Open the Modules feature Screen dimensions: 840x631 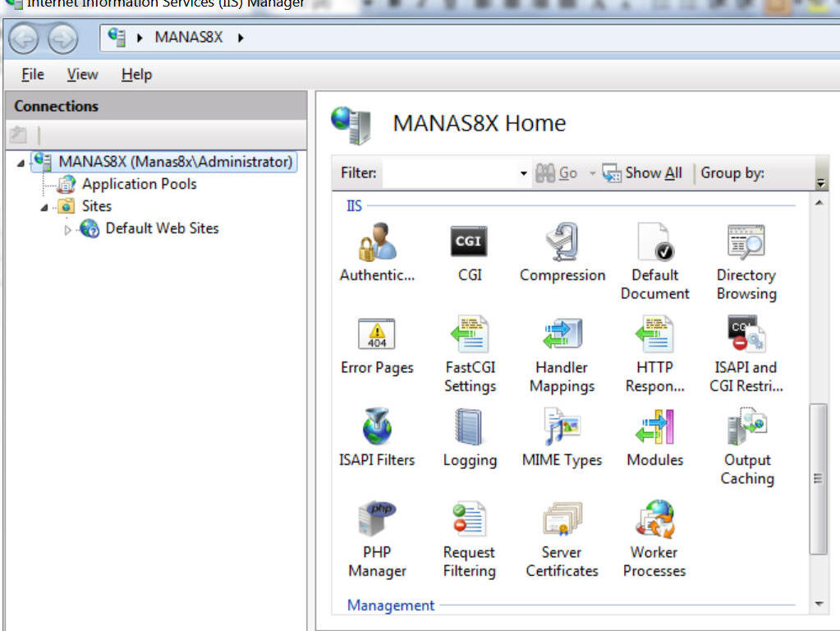pos(654,438)
